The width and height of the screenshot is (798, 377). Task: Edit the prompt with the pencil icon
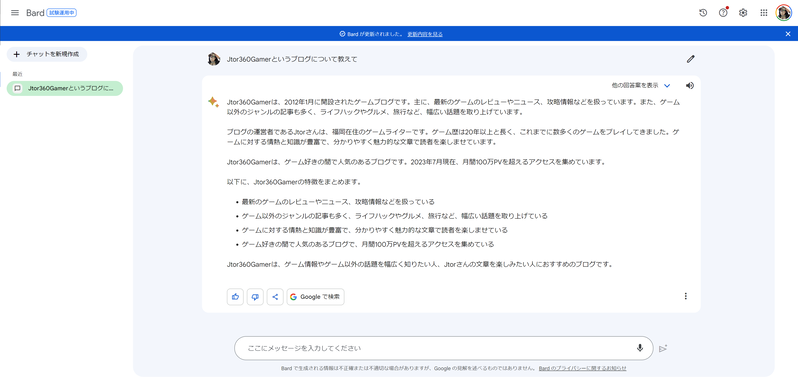pos(691,59)
